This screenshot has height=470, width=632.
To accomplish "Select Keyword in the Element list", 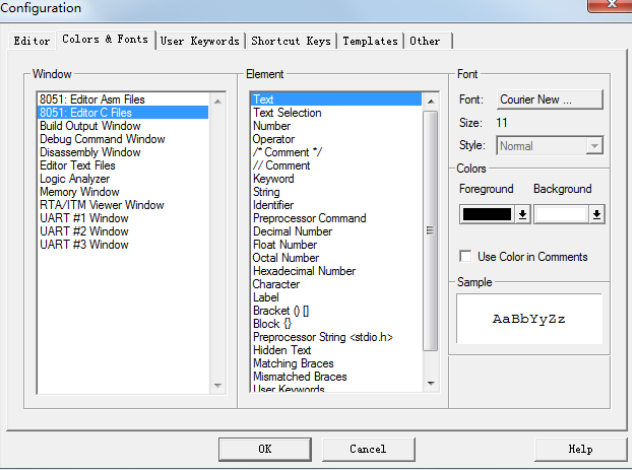I will click(273, 179).
